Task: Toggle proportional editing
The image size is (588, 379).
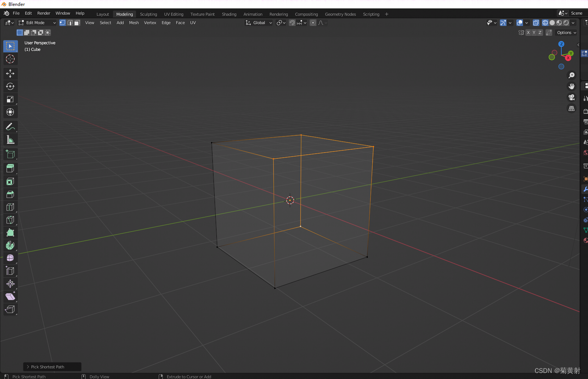Action: pos(313,23)
